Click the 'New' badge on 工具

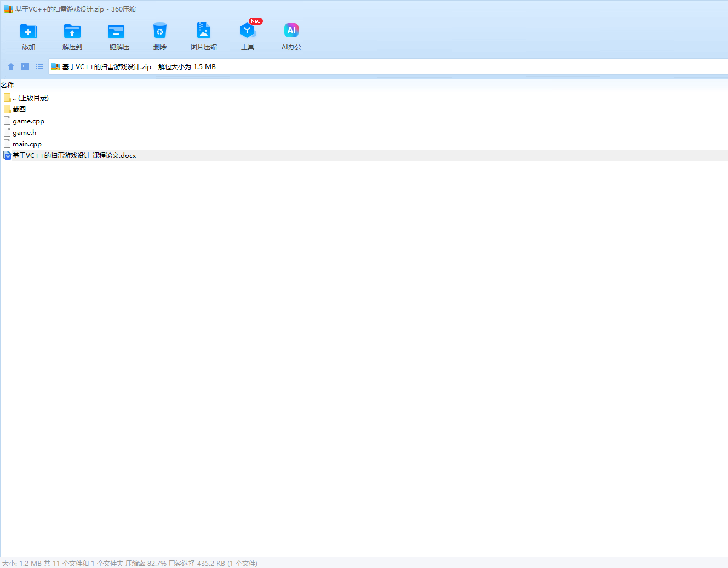click(256, 21)
